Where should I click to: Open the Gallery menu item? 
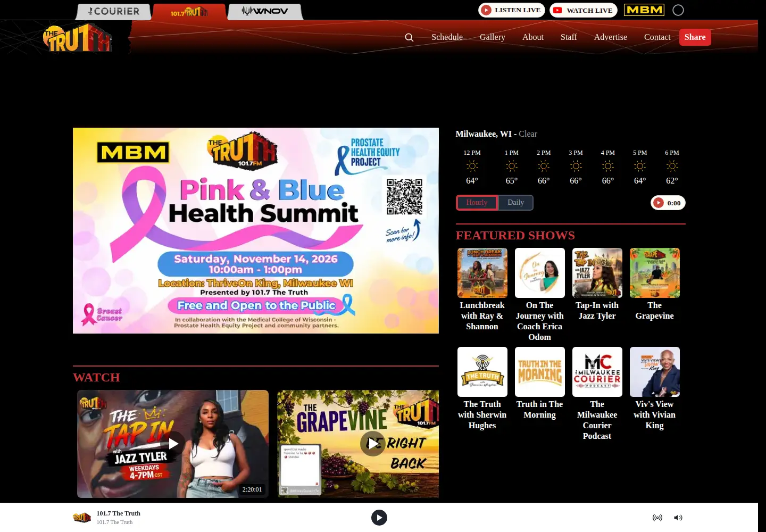click(x=493, y=37)
